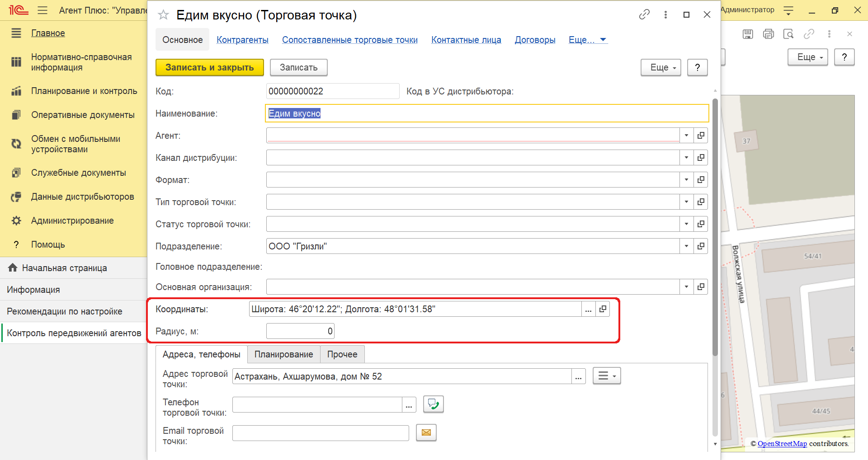Copy link to this form with the chain icon
The width and height of the screenshot is (868, 460).
coord(644,14)
